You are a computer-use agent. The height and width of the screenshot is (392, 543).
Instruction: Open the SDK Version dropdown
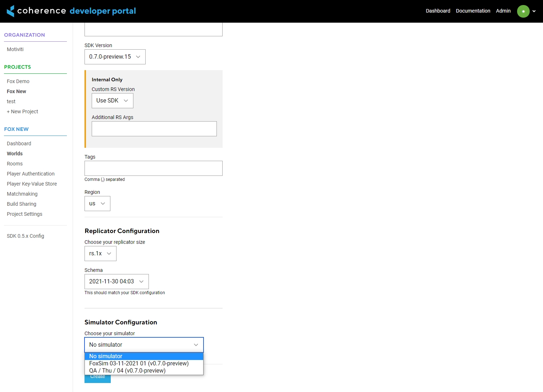click(115, 57)
